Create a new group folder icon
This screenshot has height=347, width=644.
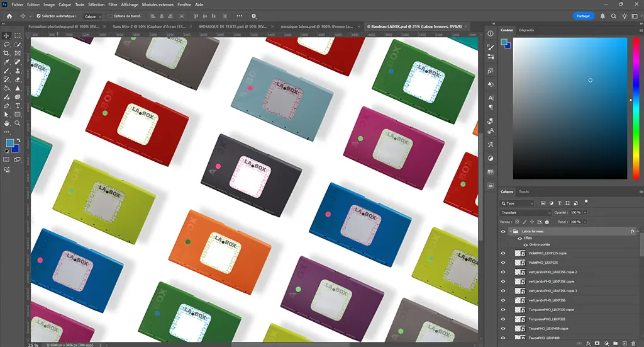pyautogui.click(x=615, y=343)
